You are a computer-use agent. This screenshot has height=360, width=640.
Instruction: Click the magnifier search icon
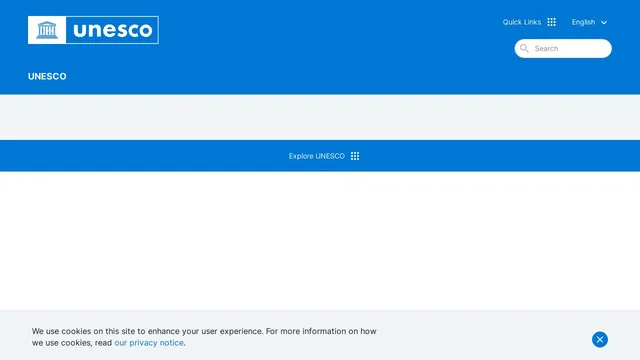pos(524,49)
